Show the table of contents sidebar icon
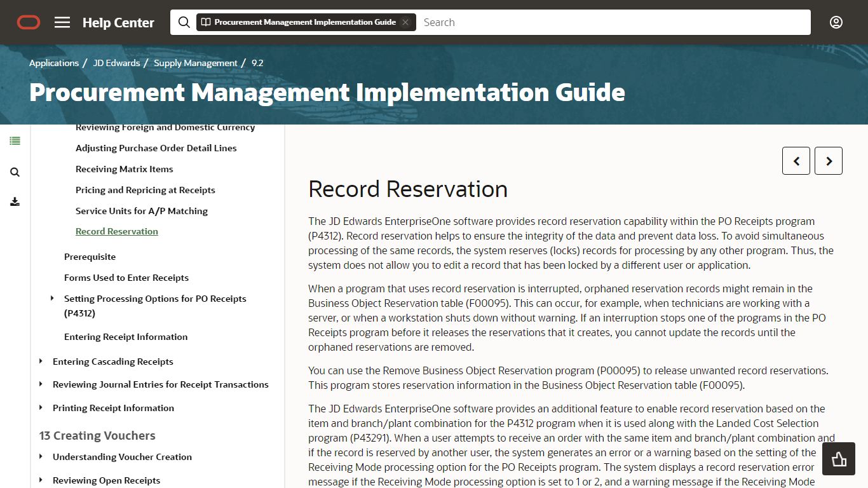 click(15, 141)
